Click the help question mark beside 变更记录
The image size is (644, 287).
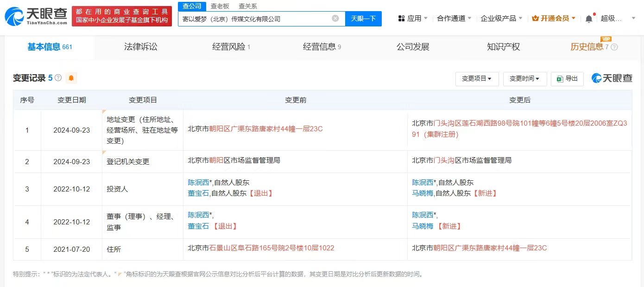pyautogui.click(x=58, y=78)
